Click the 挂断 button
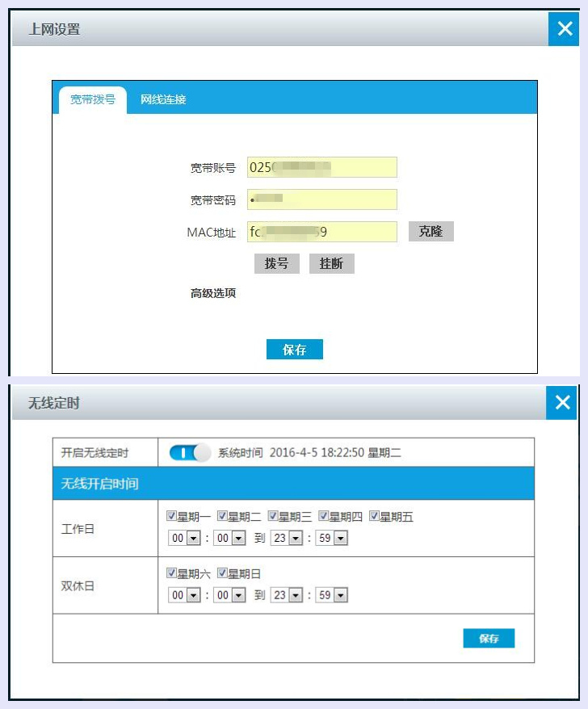The height and width of the screenshot is (709, 588). click(x=331, y=263)
